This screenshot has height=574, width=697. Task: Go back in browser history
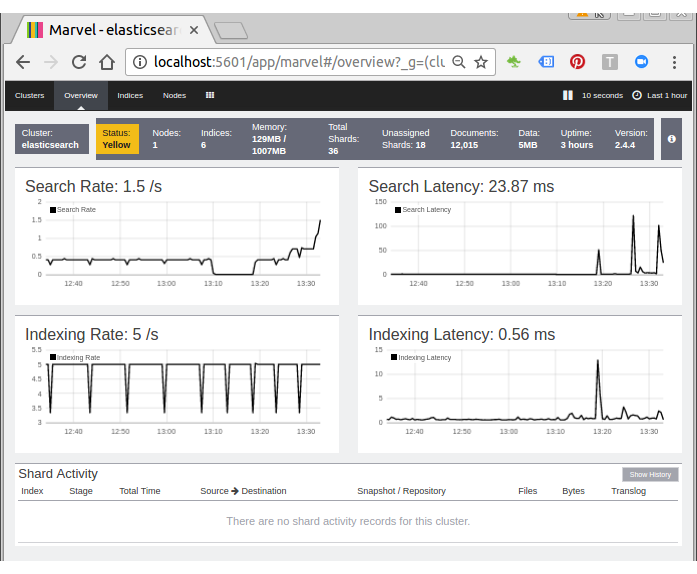tap(23, 62)
